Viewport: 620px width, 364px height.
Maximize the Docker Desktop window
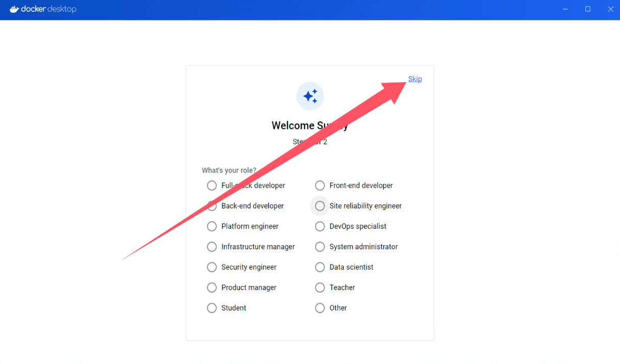pyautogui.click(x=588, y=9)
